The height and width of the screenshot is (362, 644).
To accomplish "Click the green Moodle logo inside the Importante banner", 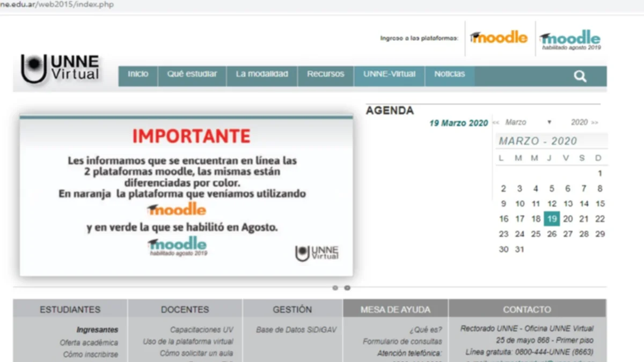I will pos(178,246).
